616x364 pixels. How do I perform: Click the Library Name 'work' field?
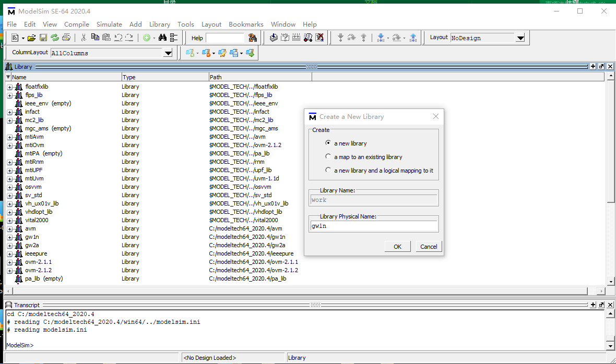pos(374,200)
